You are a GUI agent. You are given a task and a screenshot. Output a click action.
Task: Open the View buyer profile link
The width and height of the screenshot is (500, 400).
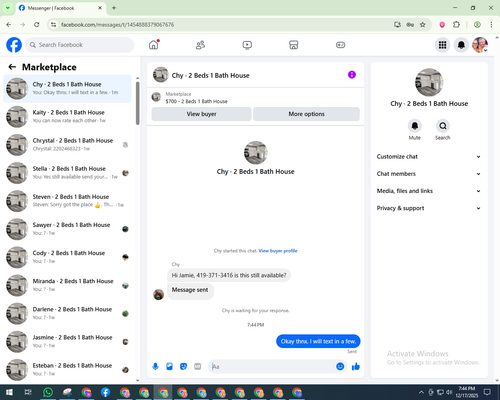278,251
